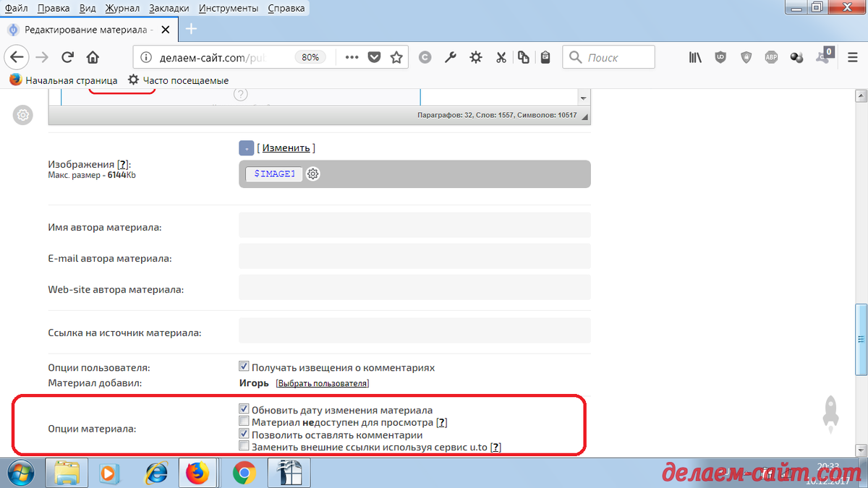Open Windows Explorer from taskbar
Viewport: 868px width, 488px height.
point(67,473)
